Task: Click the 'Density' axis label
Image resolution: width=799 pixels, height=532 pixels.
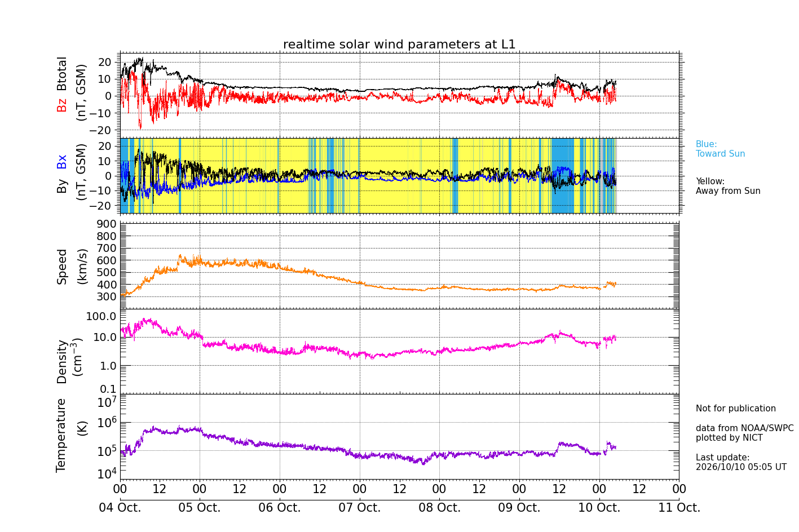Action: point(62,361)
